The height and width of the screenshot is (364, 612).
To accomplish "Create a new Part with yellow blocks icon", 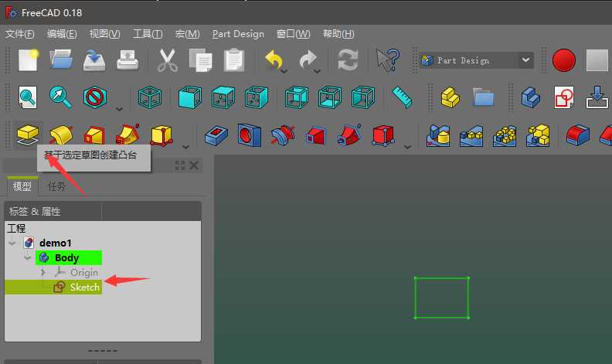I will click(450, 97).
